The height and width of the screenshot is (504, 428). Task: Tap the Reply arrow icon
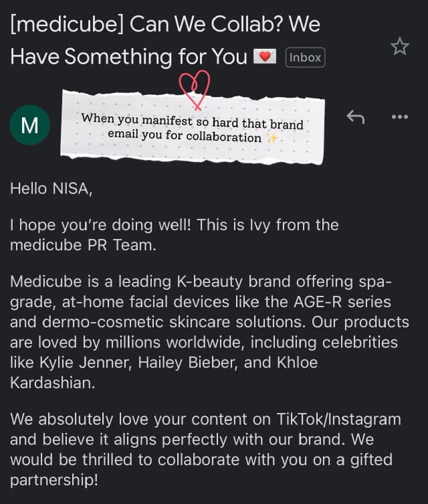click(355, 116)
